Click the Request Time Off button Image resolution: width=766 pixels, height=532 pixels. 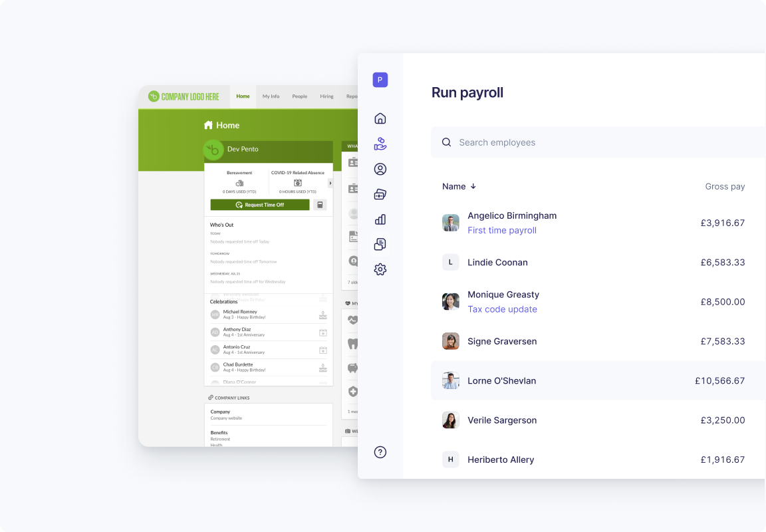tap(260, 205)
